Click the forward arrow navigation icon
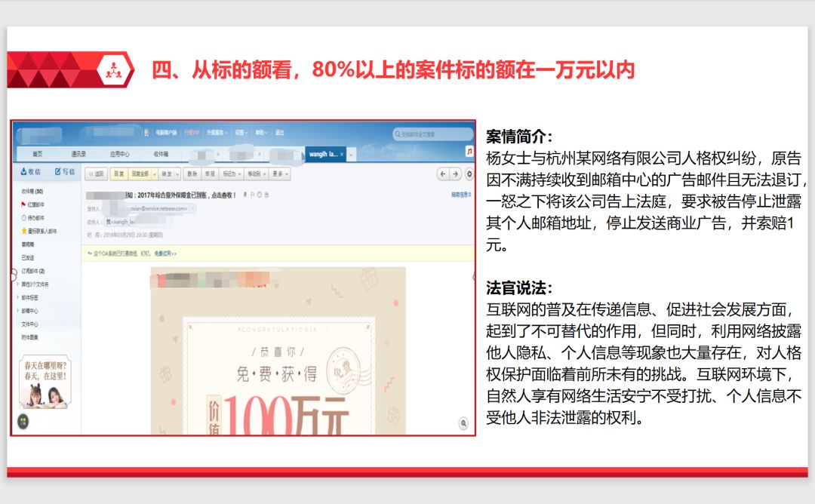 [456, 173]
